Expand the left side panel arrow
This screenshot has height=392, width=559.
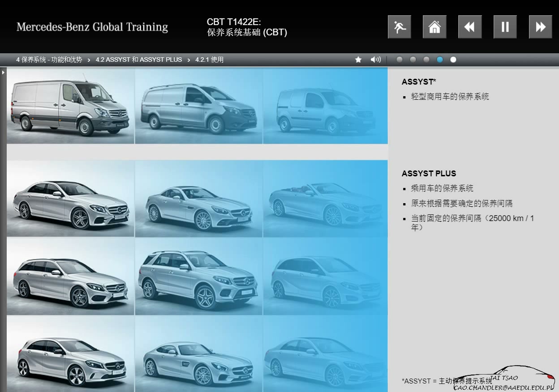pyautogui.click(x=3, y=72)
